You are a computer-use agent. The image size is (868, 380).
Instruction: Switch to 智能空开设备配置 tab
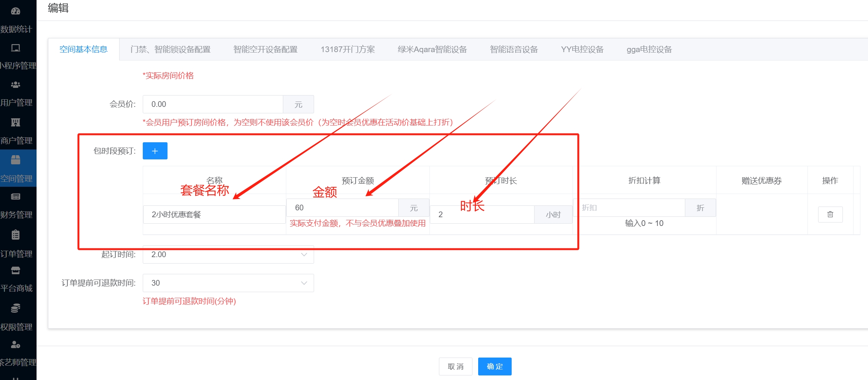265,49
